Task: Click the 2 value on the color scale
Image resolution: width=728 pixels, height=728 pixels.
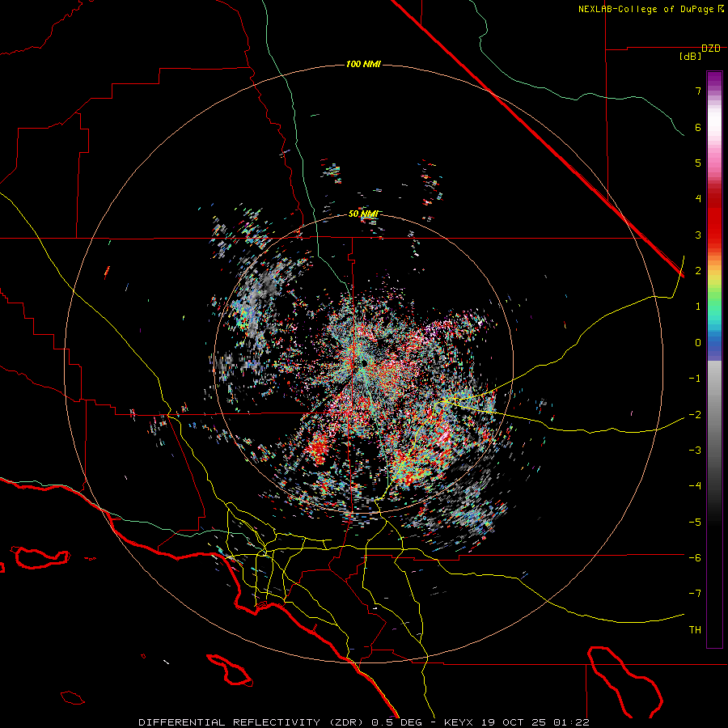Action: point(698,271)
